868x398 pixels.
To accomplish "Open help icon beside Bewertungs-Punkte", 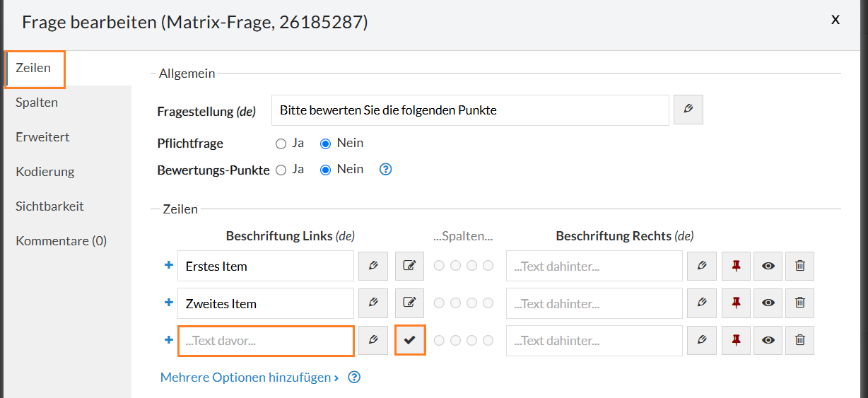I will [385, 170].
